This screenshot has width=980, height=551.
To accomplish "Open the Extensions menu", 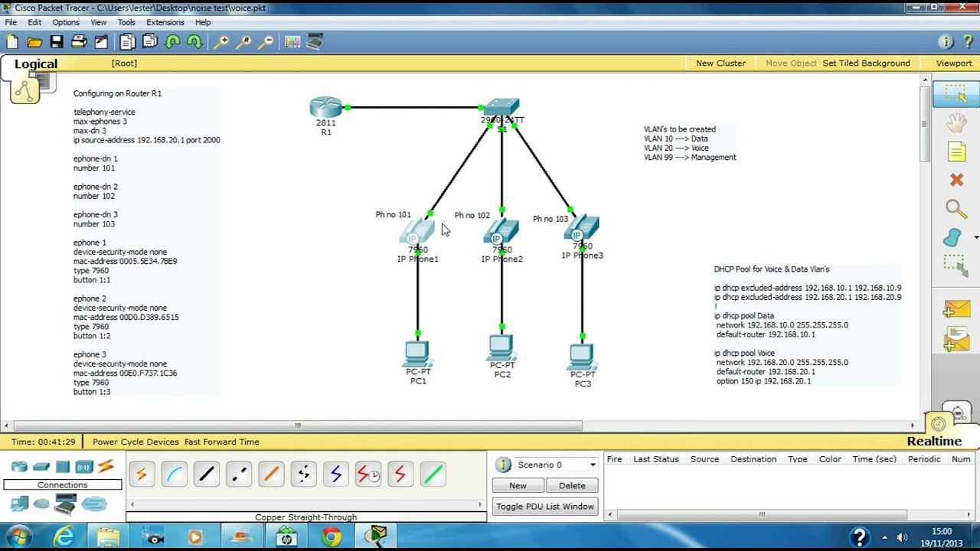I will point(165,22).
